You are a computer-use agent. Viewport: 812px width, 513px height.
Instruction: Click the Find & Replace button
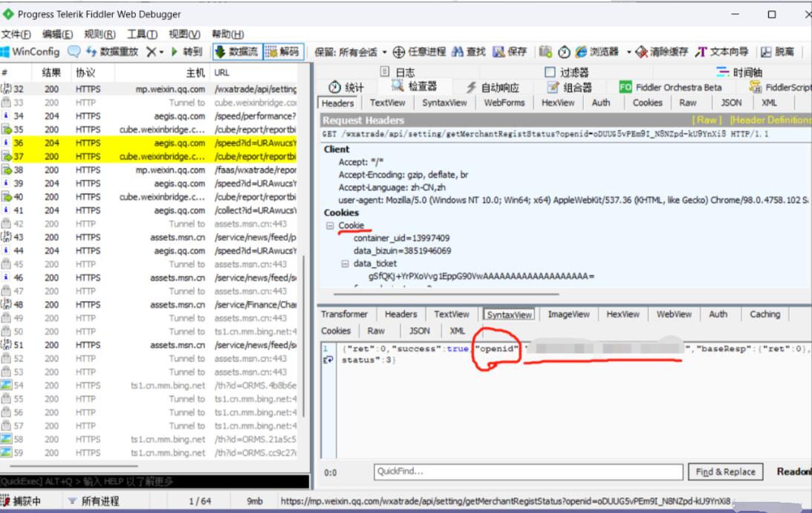(725, 472)
